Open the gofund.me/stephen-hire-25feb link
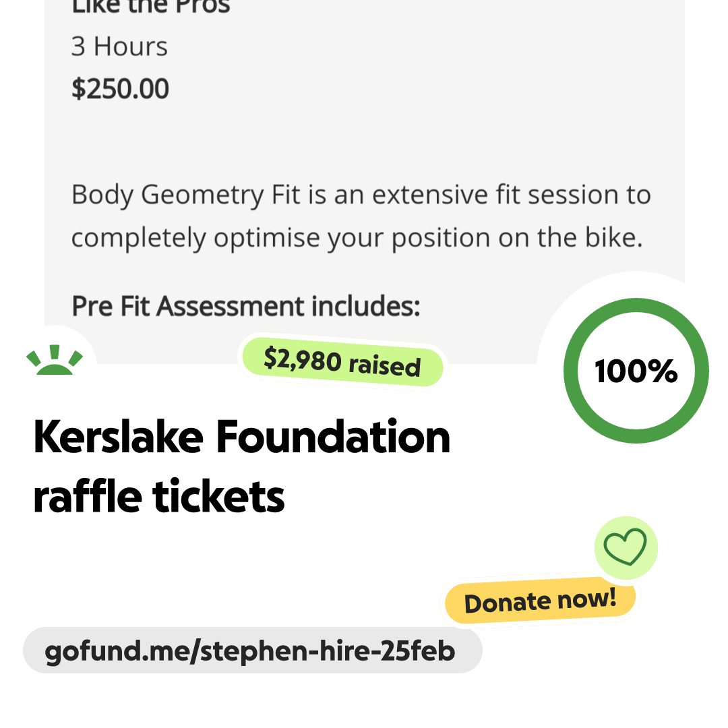This screenshot has height=728, width=728. click(x=251, y=651)
